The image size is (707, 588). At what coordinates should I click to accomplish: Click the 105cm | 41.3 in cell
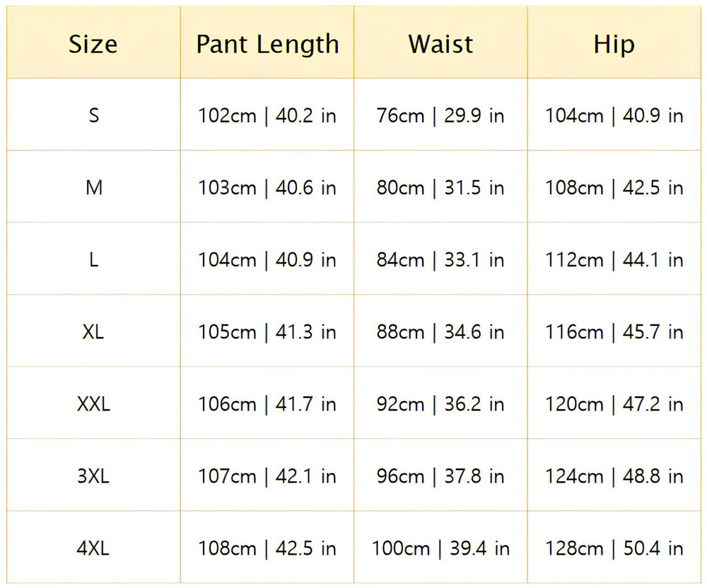(x=267, y=331)
